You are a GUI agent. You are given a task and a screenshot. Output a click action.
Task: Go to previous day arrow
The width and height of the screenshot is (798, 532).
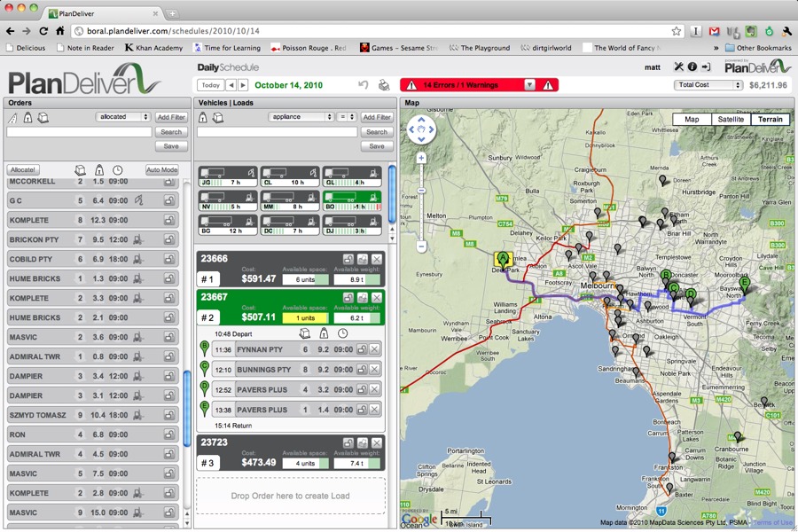(231, 85)
